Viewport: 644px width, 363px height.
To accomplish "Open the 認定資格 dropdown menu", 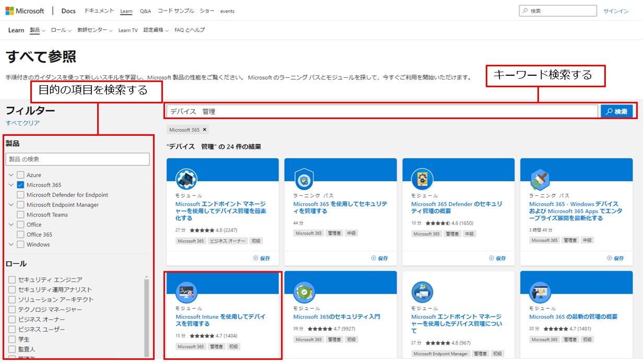I will click(156, 30).
